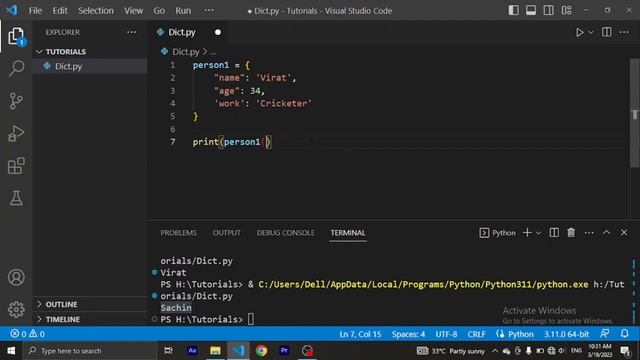
Task: Split the terminal
Action: pos(554,233)
